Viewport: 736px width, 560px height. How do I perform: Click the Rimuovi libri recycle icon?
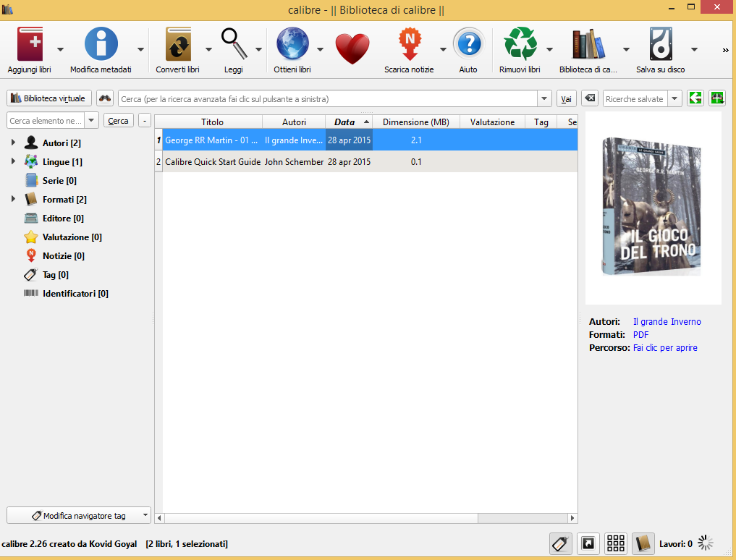point(520,43)
